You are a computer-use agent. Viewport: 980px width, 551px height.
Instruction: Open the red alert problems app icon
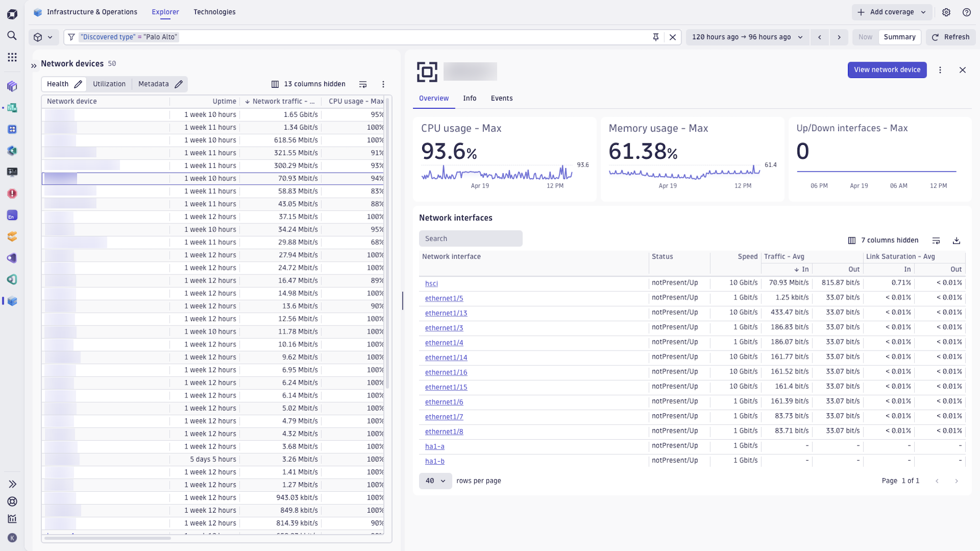(x=12, y=194)
